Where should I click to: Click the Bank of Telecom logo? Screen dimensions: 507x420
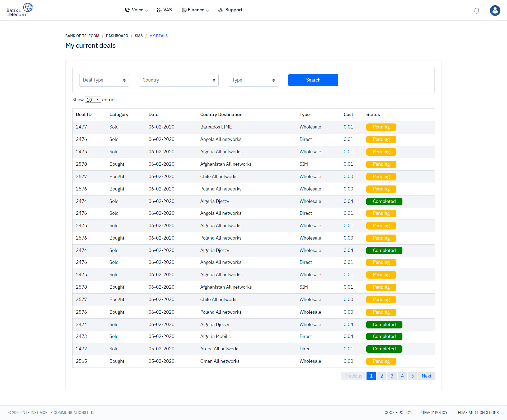(x=19, y=10)
